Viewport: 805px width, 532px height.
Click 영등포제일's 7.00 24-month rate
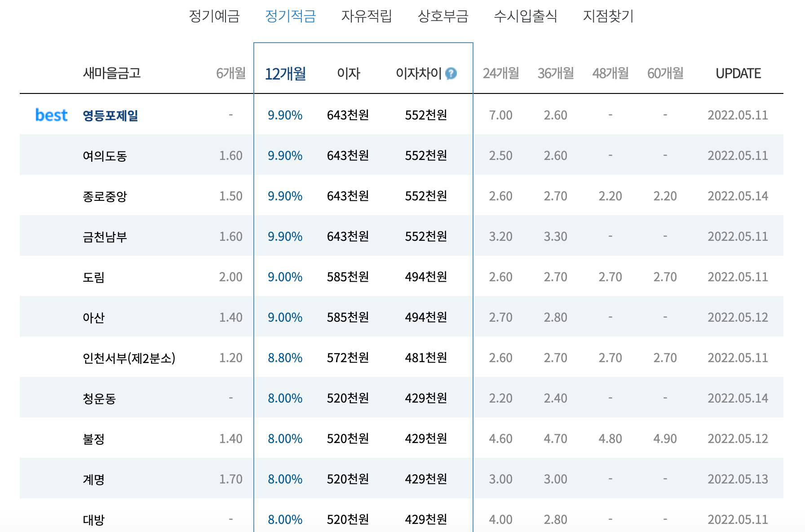coord(501,115)
